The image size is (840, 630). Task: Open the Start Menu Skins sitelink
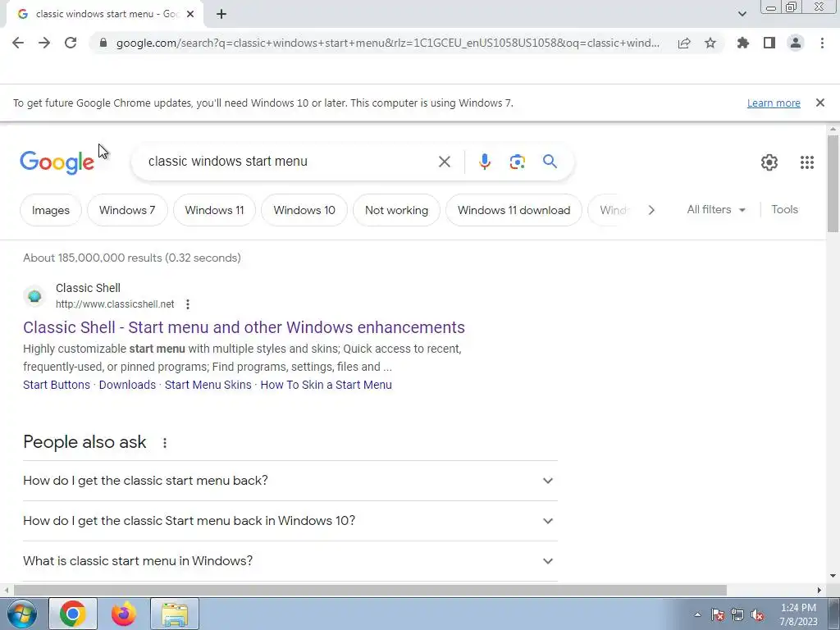click(x=208, y=385)
